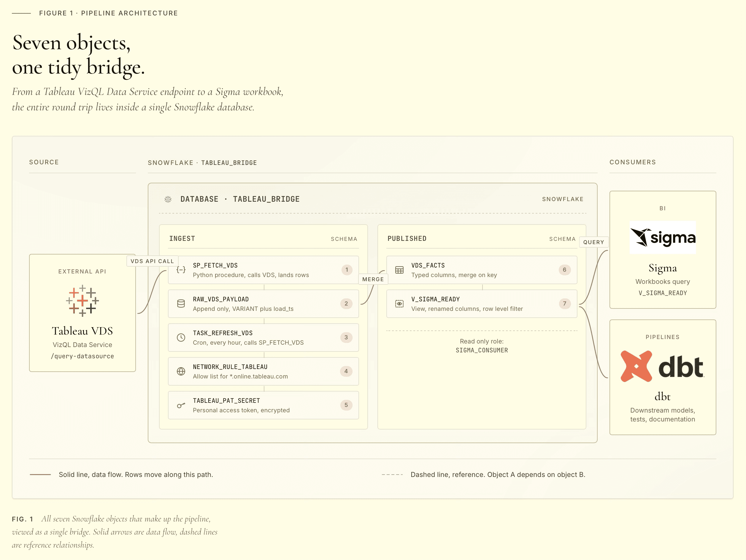Click the MERGE label between schemas
This screenshot has height=560, width=746.
[373, 279]
